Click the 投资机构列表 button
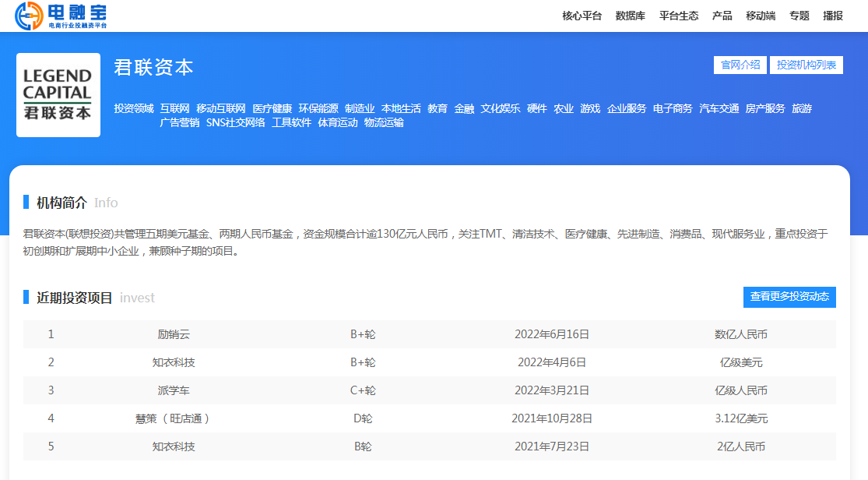 (807, 65)
